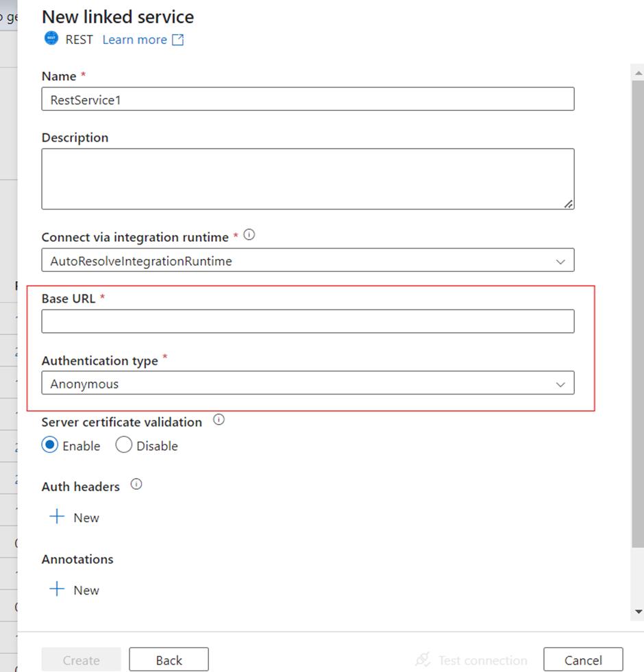644x672 pixels.
Task: Click the Learn more link
Action: pyautogui.click(x=134, y=40)
